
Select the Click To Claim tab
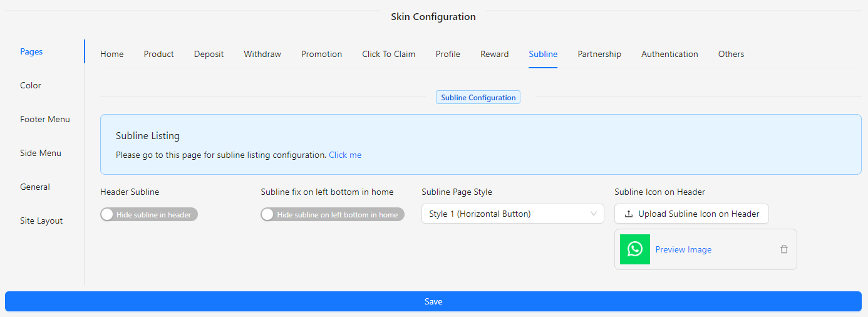[388, 54]
